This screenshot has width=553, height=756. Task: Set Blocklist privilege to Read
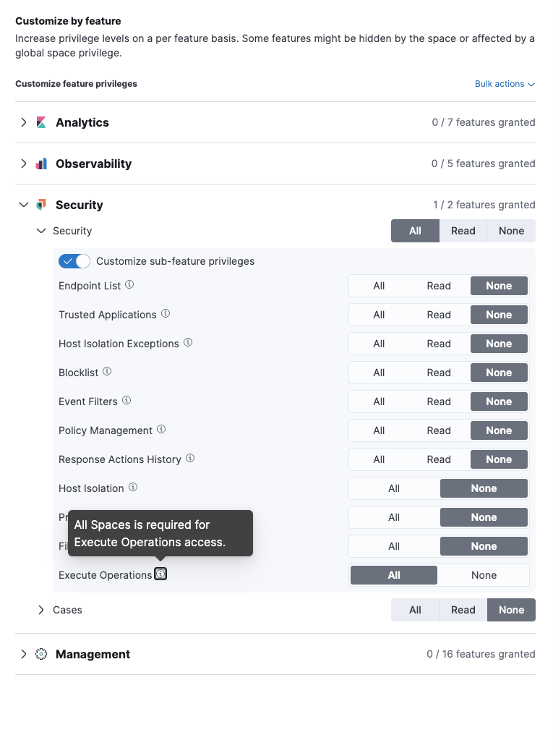pyautogui.click(x=439, y=373)
